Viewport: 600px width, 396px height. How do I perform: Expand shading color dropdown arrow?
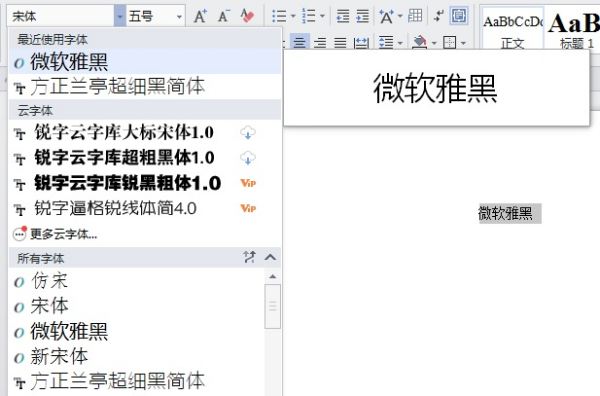[434, 43]
